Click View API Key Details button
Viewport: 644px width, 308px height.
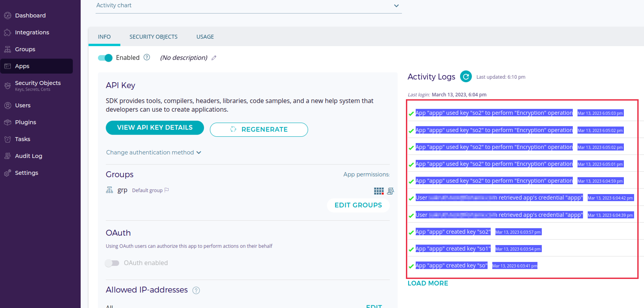(x=155, y=128)
